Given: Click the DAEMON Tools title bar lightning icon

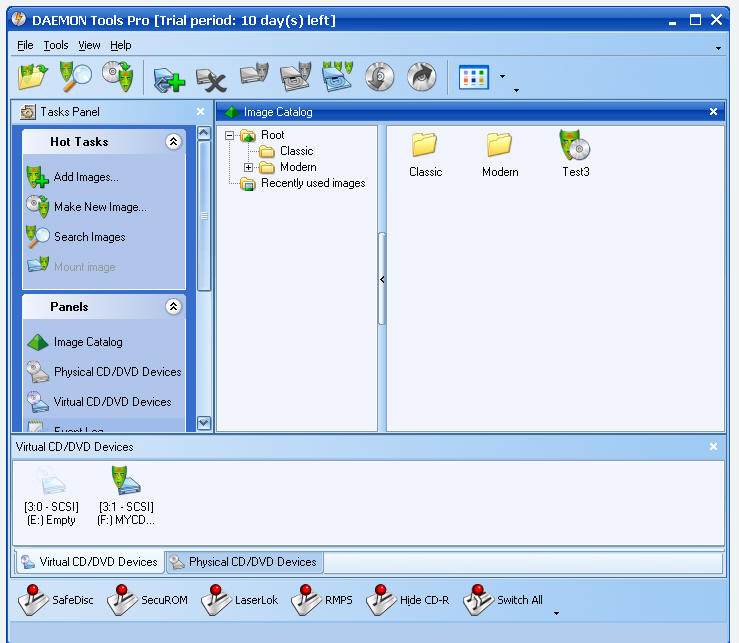Looking at the screenshot, I should tap(19, 19).
